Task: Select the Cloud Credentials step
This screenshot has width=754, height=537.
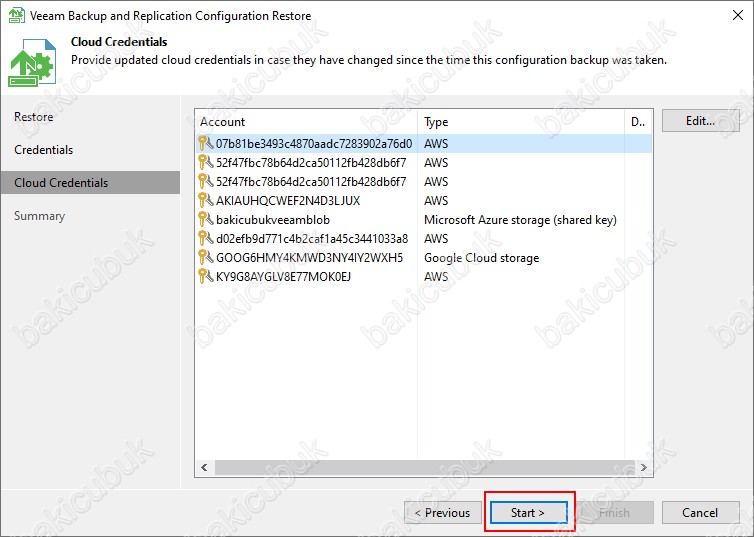Action: [90, 183]
